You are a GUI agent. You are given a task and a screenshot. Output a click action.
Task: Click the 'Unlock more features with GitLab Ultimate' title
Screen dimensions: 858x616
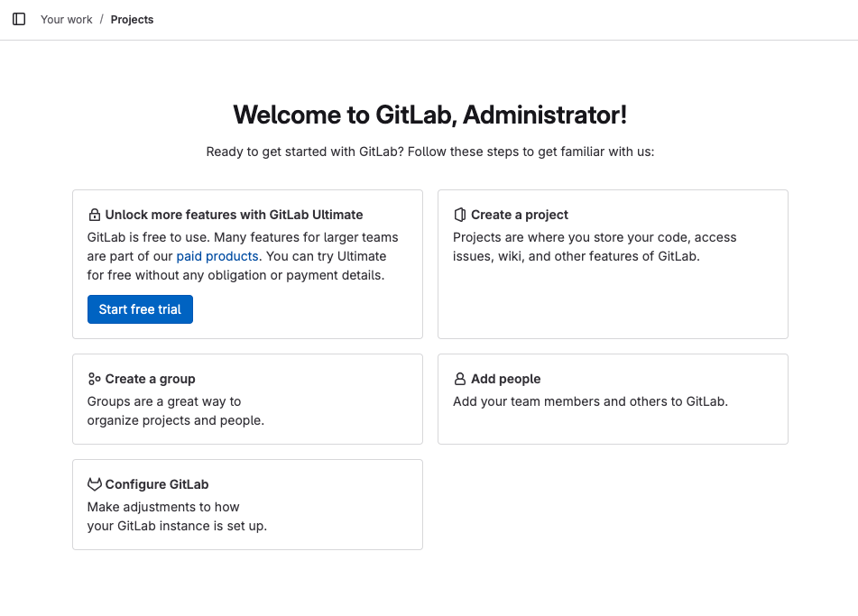pyautogui.click(x=234, y=215)
